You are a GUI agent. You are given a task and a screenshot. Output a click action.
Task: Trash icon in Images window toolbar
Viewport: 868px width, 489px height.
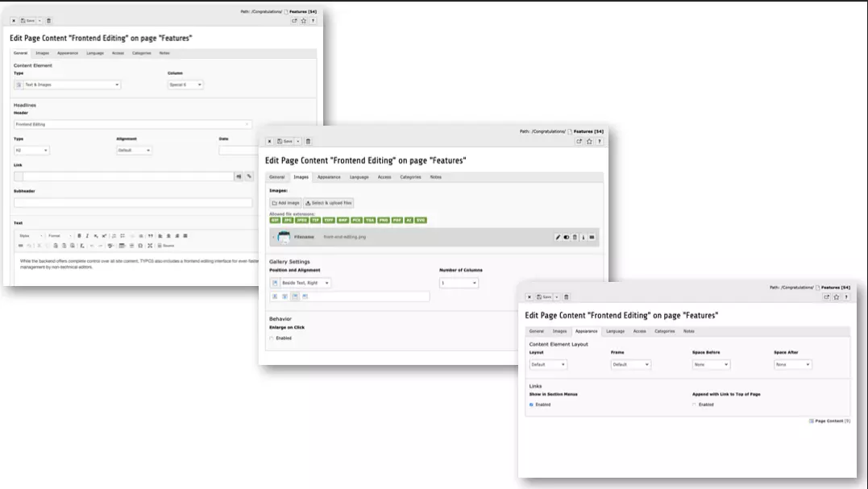click(x=309, y=141)
